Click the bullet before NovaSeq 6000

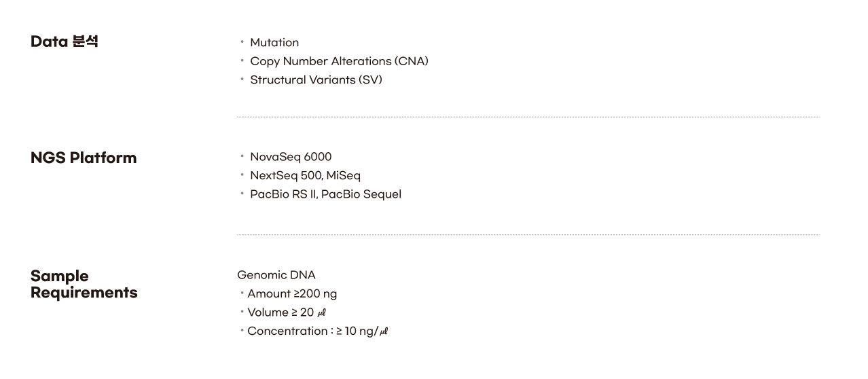pyautogui.click(x=242, y=156)
